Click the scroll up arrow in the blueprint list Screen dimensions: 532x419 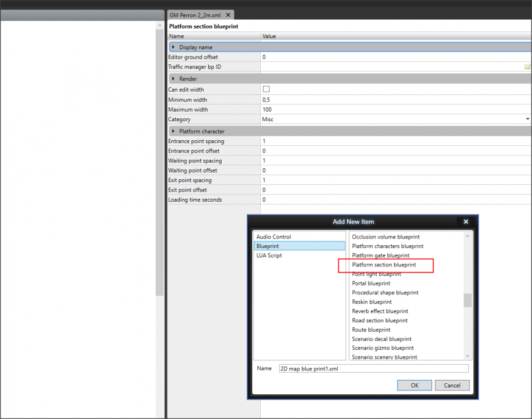[468, 236]
